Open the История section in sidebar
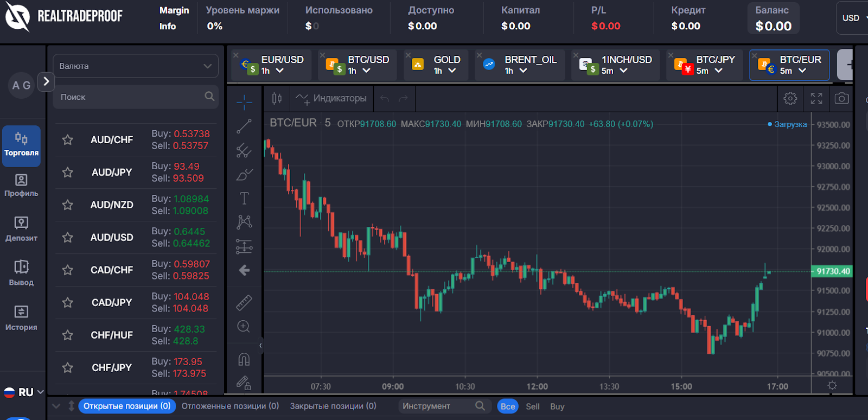This screenshot has height=420, width=868. click(21, 318)
